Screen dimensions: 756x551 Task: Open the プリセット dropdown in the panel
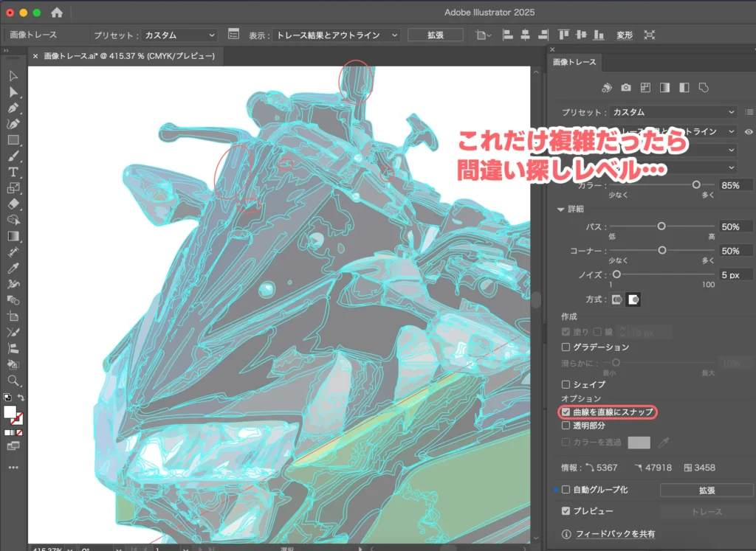672,112
